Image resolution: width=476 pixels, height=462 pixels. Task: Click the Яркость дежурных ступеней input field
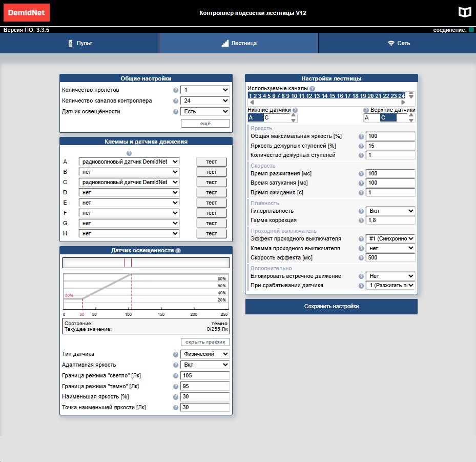coord(390,146)
